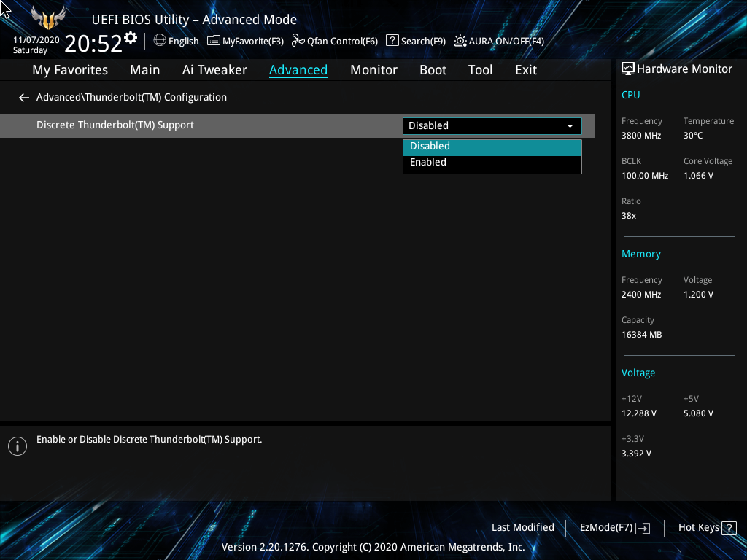
Task: Click the Memory section heading
Action: (640, 254)
